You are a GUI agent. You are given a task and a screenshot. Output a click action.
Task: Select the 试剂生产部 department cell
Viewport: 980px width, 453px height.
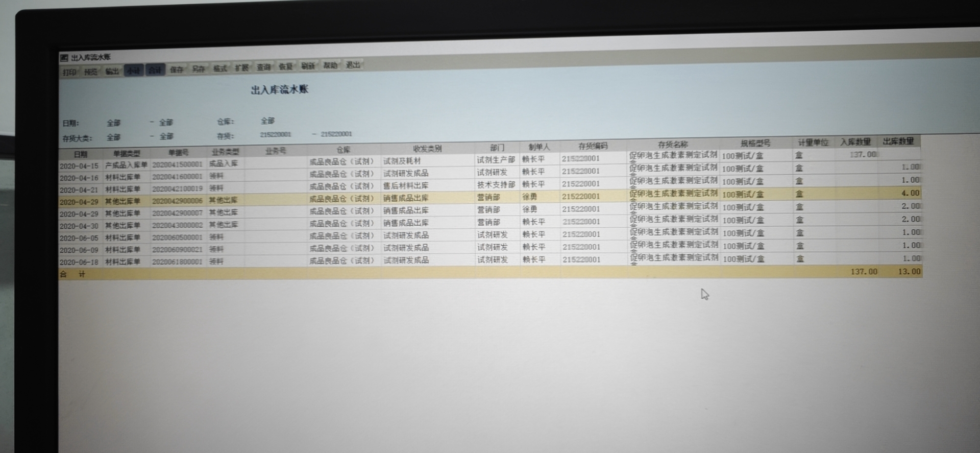(x=496, y=160)
